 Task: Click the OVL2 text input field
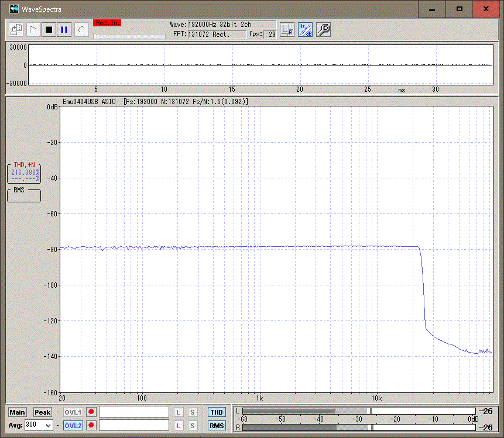click(x=134, y=426)
